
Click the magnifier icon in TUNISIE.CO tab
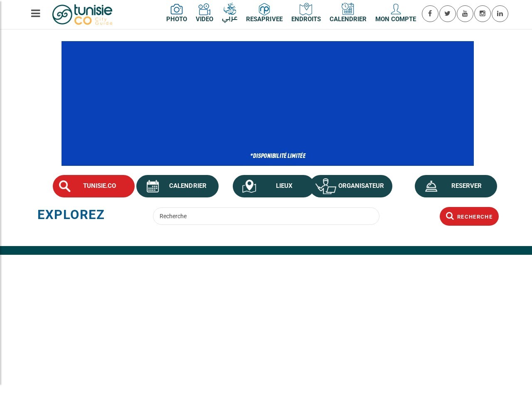[x=65, y=186]
